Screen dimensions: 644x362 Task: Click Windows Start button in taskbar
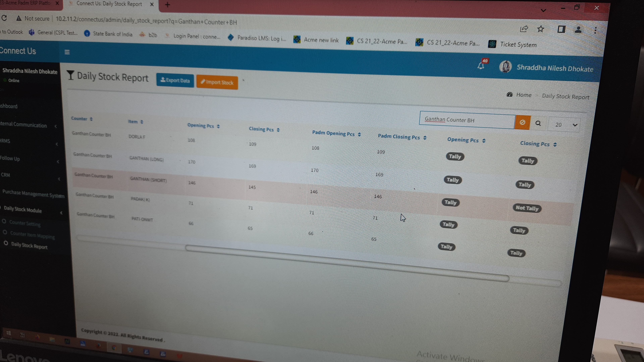tap(9, 333)
